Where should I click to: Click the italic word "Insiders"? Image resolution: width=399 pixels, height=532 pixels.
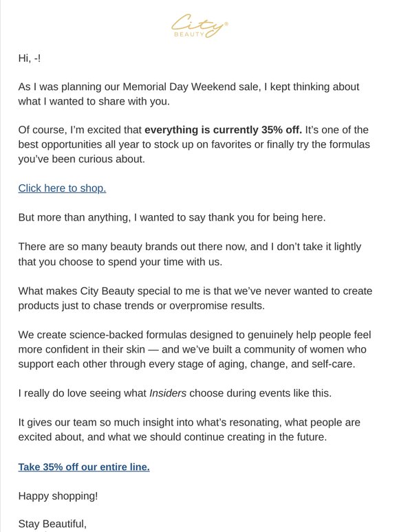click(168, 393)
